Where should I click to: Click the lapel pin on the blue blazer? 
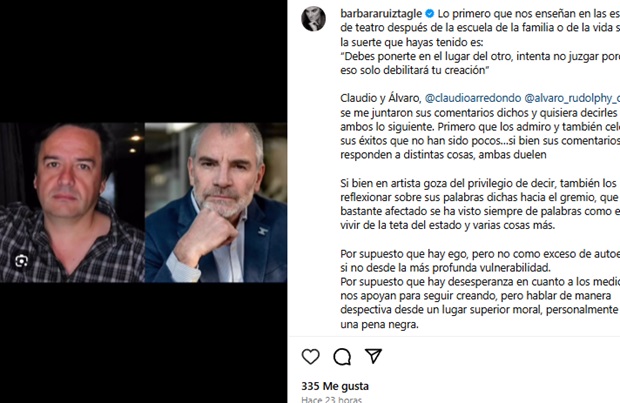(263, 231)
